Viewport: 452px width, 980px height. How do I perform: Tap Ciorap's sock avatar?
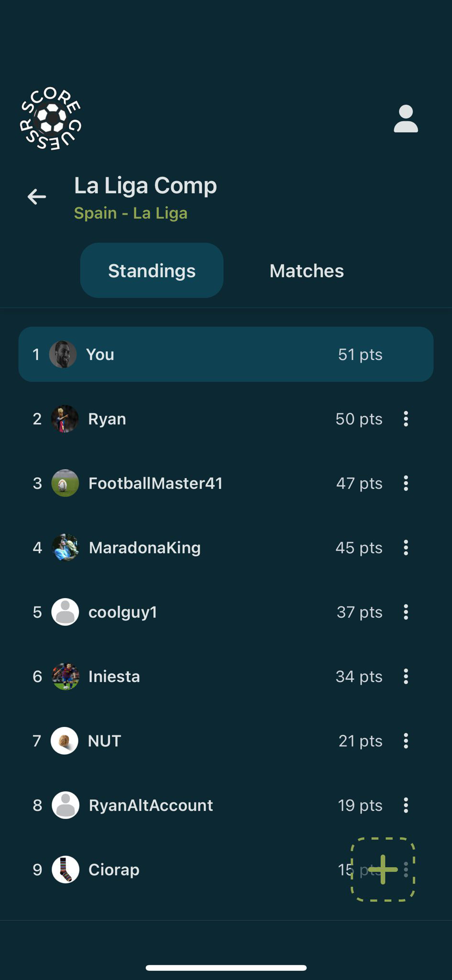tap(65, 869)
